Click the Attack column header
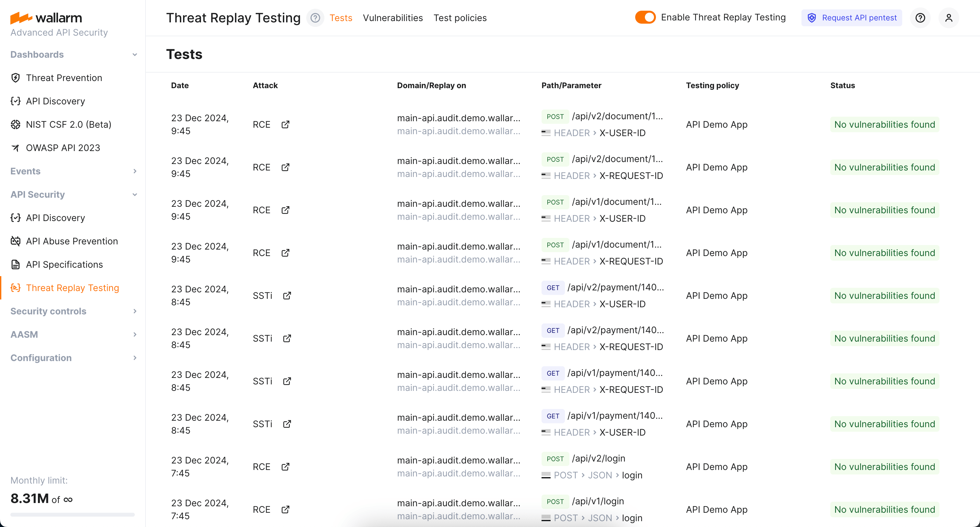The height and width of the screenshot is (527, 980). pyautogui.click(x=265, y=85)
